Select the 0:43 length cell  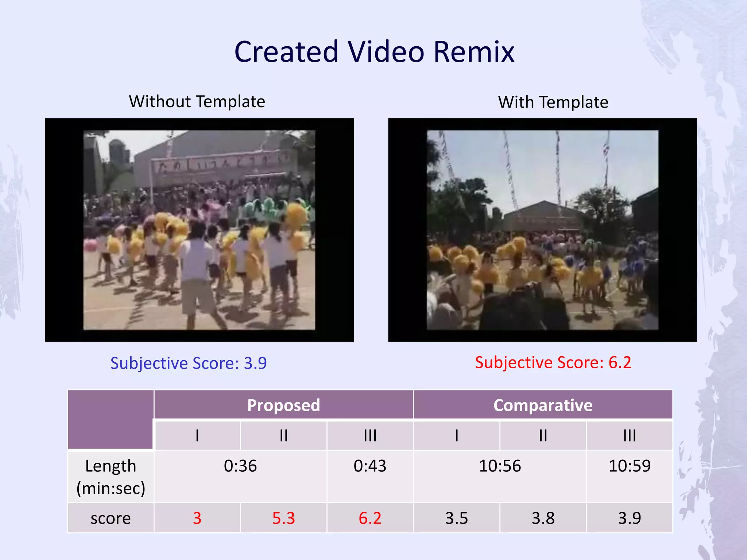[x=370, y=466]
